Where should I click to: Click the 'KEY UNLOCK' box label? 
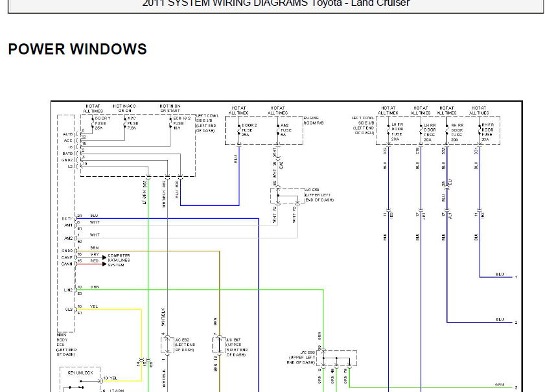tap(80, 373)
